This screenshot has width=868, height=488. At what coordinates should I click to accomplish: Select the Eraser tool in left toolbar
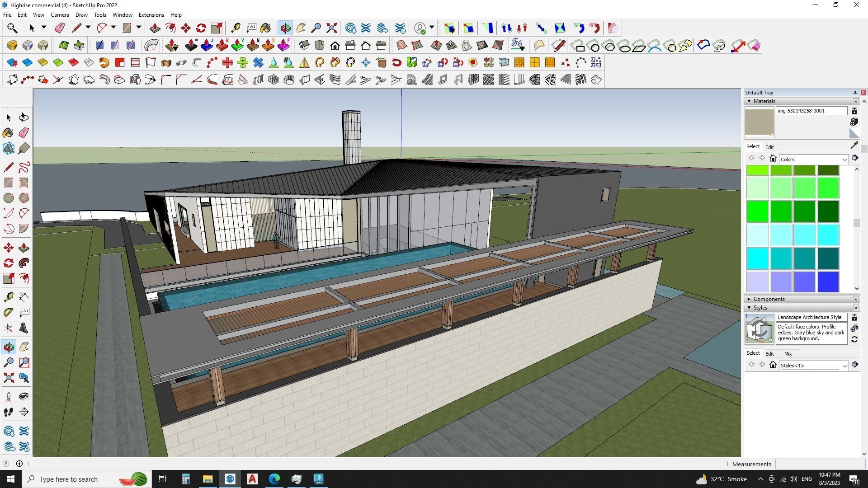tap(24, 133)
